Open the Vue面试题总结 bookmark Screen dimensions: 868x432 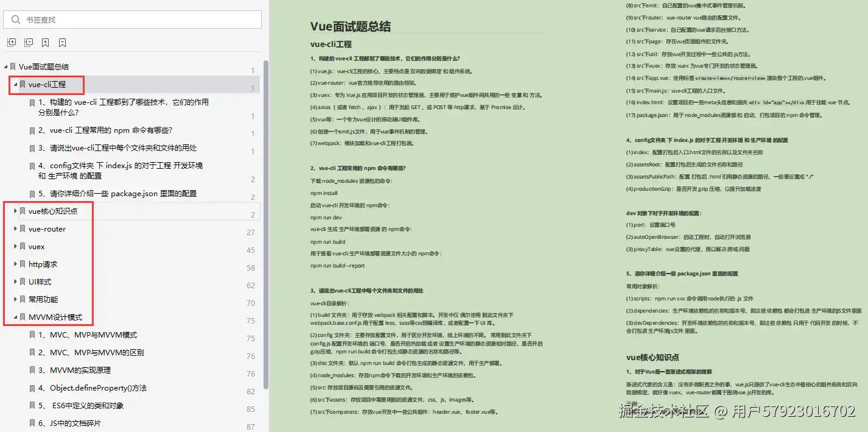tap(44, 66)
